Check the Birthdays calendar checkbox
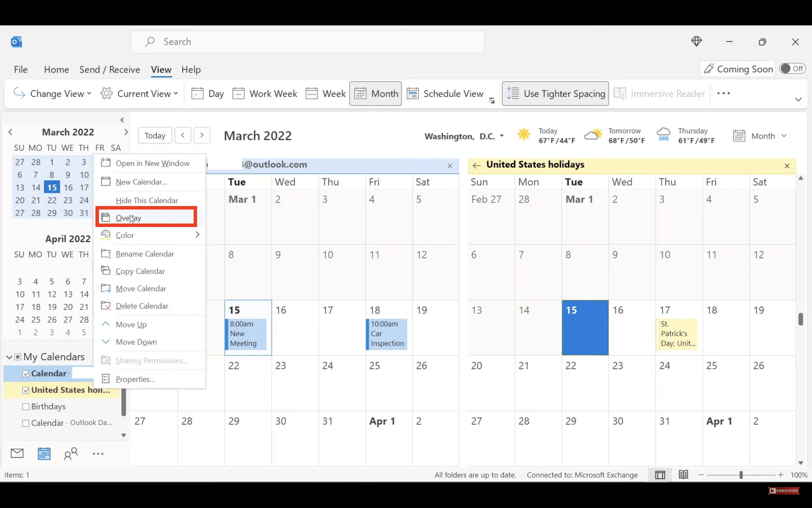Image resolution: width=812 pixels, height=508 pixels. (x=26, y=406)
